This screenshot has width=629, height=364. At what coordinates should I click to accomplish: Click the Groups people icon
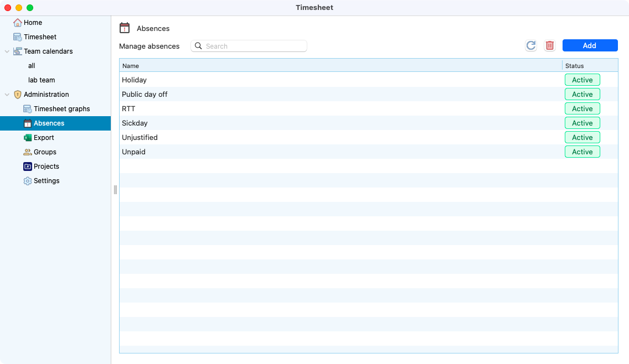coord(27,152)
